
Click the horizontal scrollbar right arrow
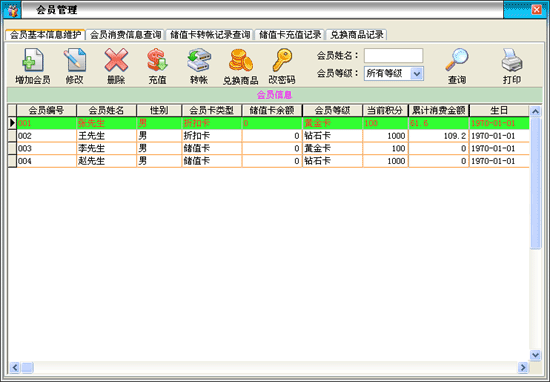tap(523, 367)
